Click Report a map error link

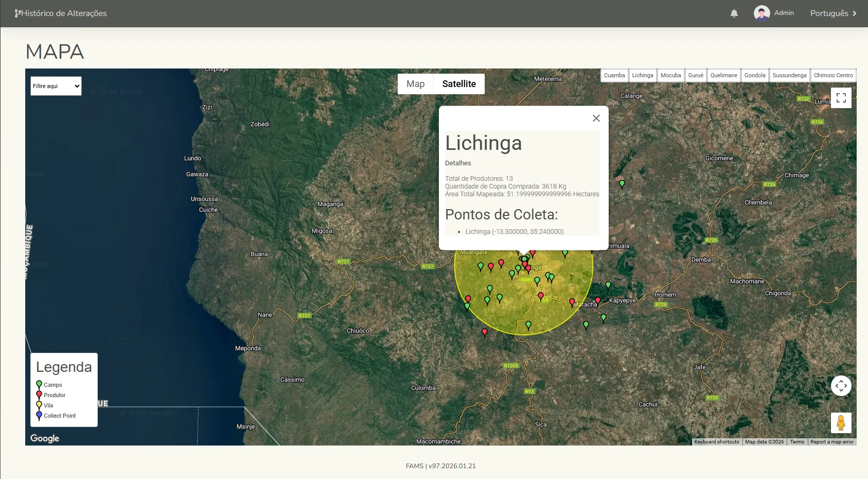pyautogui.click(x=831, y=442)
